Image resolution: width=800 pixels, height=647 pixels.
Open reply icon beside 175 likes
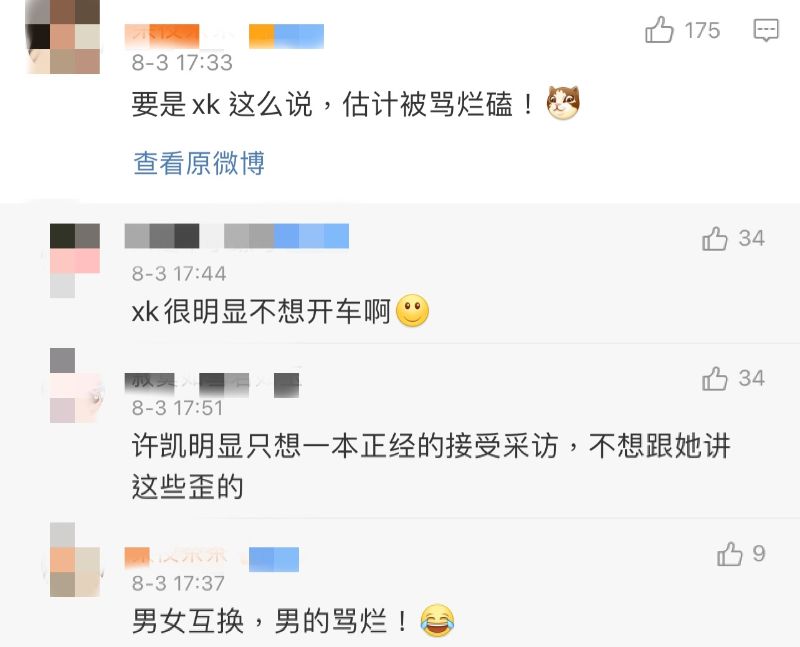pyautogui.click(x=766, y=30)
